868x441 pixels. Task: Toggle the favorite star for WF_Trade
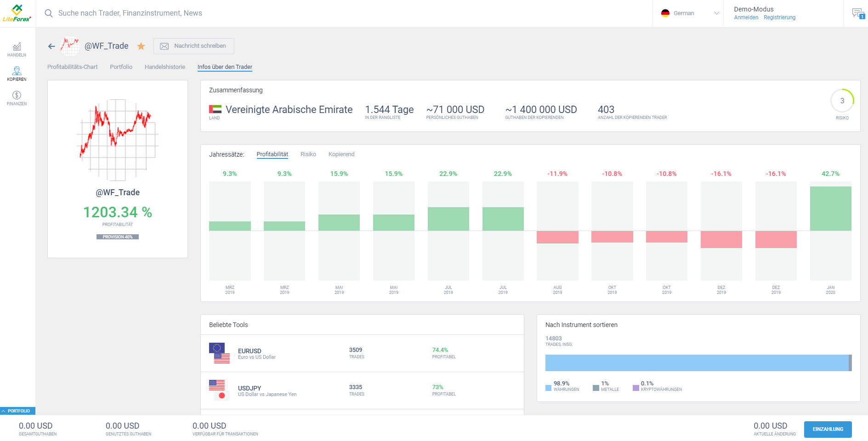[141, 46]
